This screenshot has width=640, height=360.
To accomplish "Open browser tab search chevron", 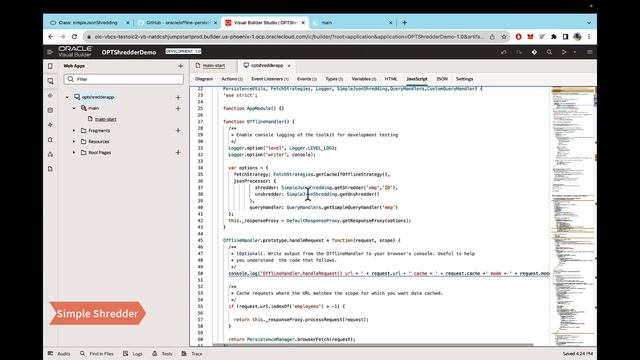I will [x=589, y=23].
